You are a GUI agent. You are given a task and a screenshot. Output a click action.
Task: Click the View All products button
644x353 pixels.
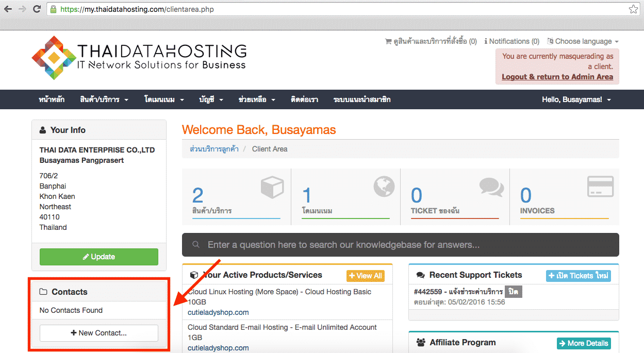click(365, 276)
